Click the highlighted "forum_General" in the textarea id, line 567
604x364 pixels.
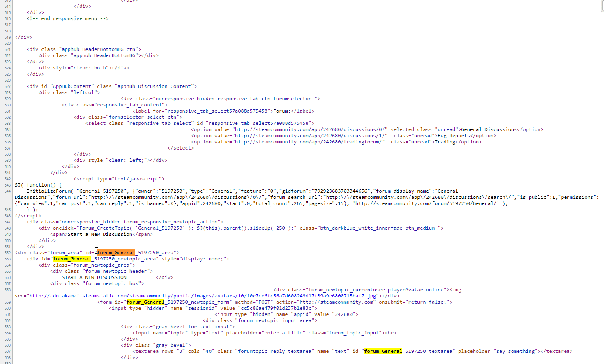[383, 351]
